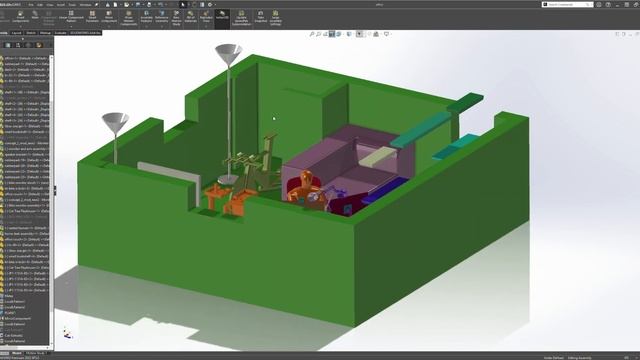Click the Exploded View tool

tap(206, 17)
